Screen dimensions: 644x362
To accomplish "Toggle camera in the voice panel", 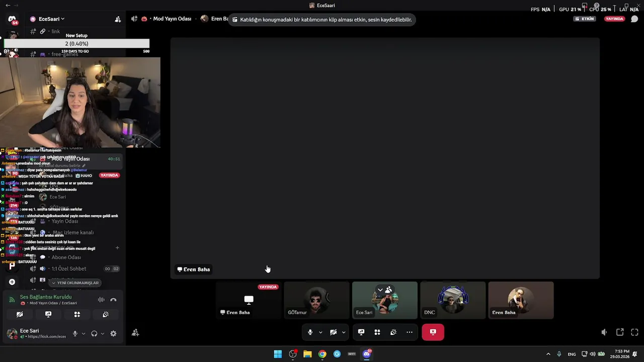I will 20,314.
